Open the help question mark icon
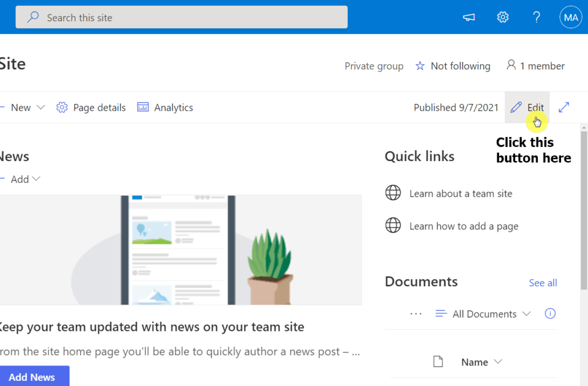588x386 pixels. tap(537, 17)
